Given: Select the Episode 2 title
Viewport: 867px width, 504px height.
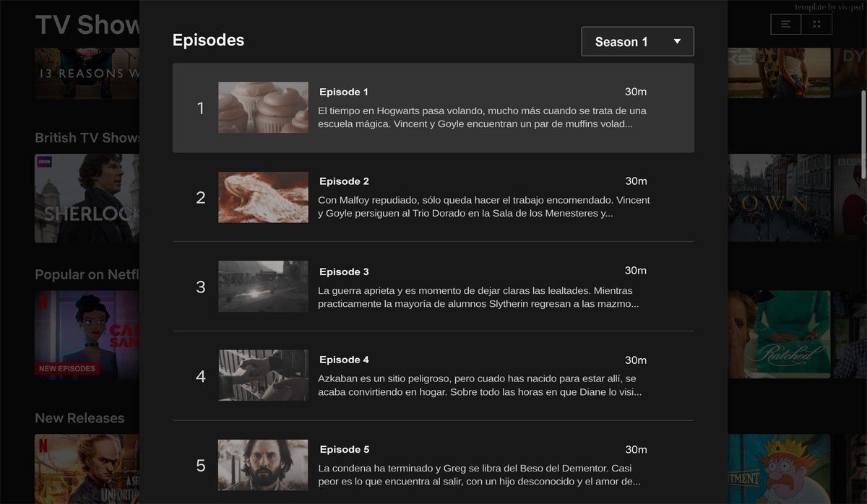Looking at the screenshot, I should click(344, 181).
